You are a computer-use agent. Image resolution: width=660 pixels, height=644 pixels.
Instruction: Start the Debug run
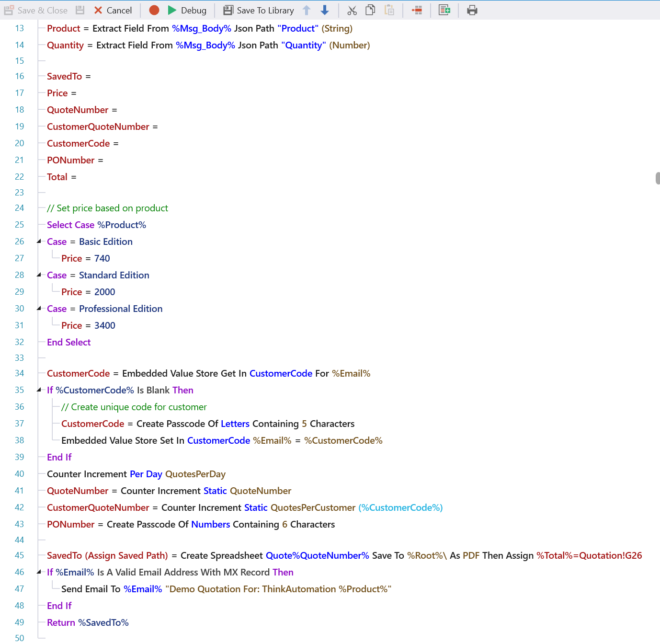[187, 10]
